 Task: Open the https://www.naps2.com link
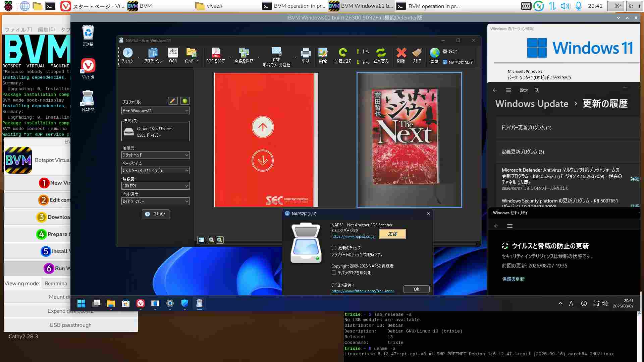(x=353, y=236)
